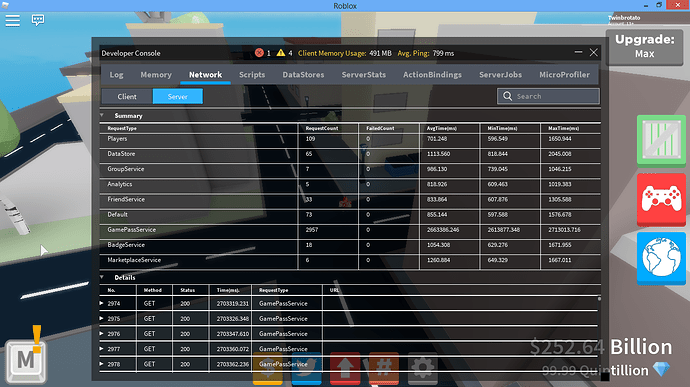This screenshot has width=690, height=387.
Task: Click the MaxTime(ms) column header
Action: 563,128
